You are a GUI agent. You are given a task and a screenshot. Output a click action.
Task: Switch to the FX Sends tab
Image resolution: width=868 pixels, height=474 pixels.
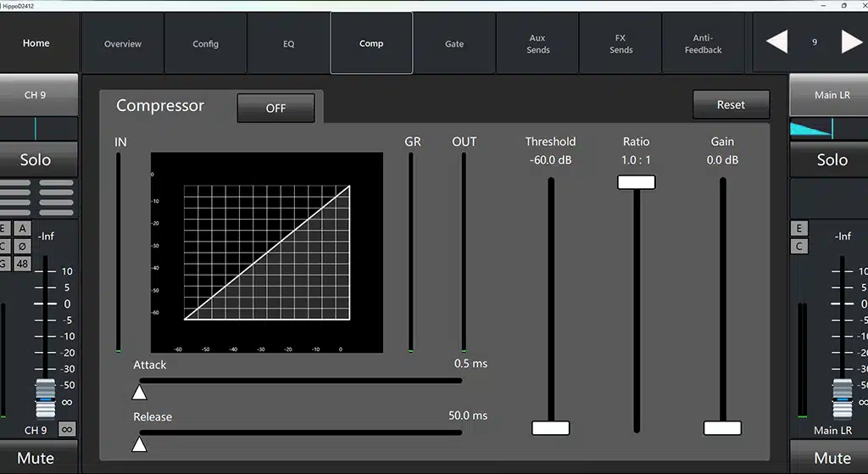[620, 43]
